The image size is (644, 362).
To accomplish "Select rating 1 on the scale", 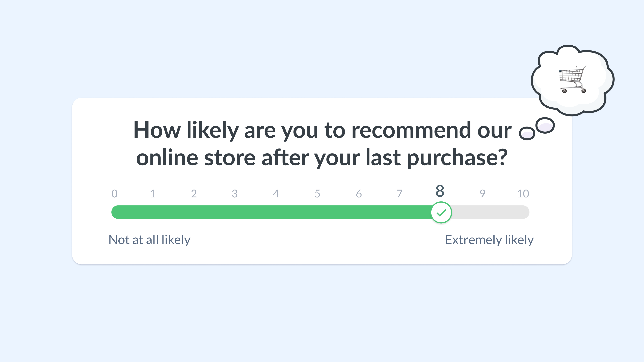I will coord(153,194).
